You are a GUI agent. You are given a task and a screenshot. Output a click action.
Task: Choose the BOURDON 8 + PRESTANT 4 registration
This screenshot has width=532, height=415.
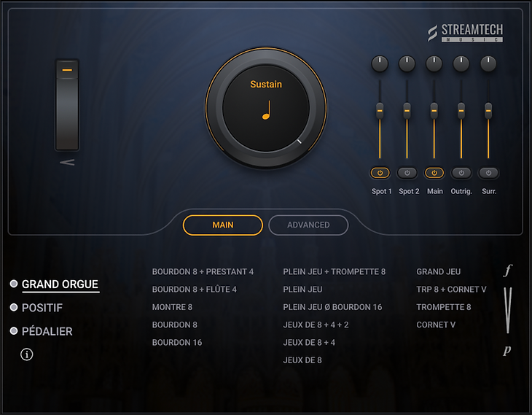click(203, 272)
